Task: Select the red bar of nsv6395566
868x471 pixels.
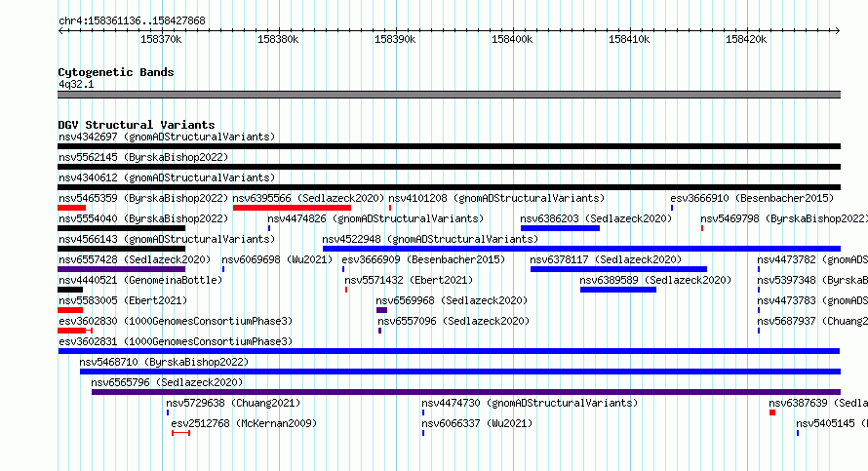Action: [x=292, y=208]
